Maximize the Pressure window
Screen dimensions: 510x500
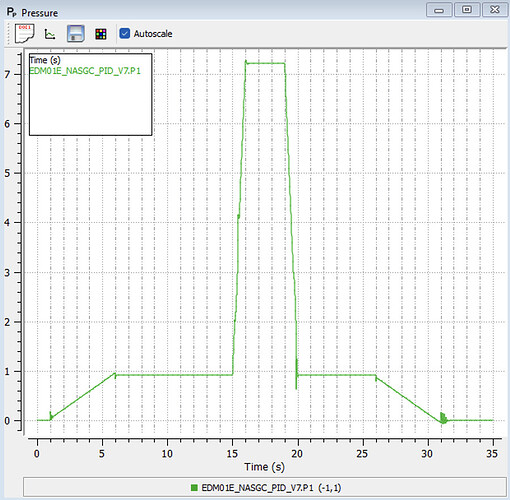[x=467, y=10]
